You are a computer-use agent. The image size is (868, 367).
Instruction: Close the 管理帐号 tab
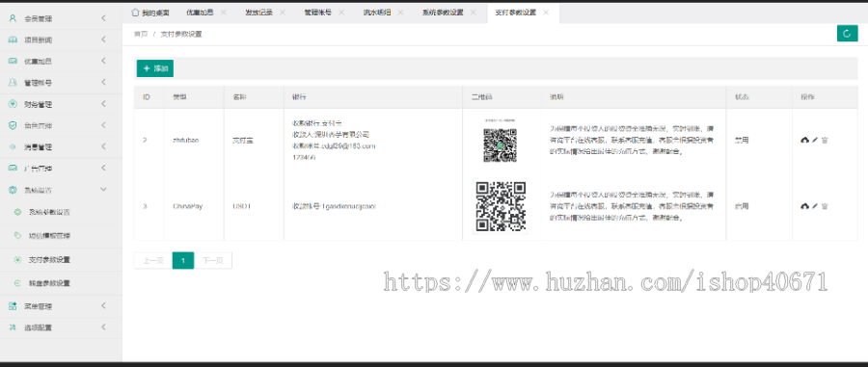pyautogui.click(x=341, y=13)
